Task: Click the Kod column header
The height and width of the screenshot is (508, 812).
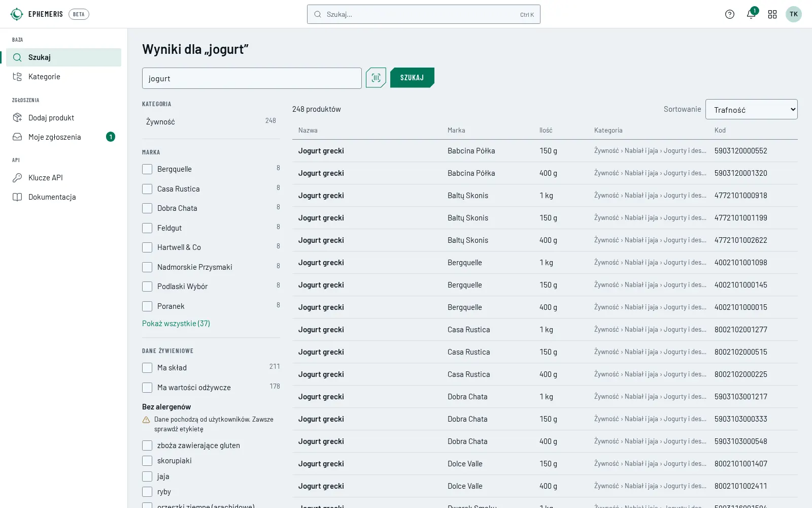Action: pyautogui.click(x=720, y=131)
